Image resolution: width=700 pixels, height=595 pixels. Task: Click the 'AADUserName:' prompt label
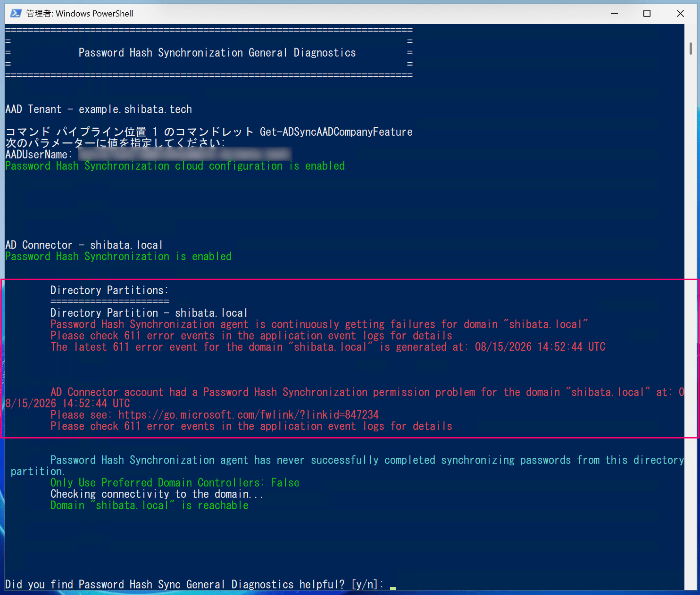click(39, 155)
